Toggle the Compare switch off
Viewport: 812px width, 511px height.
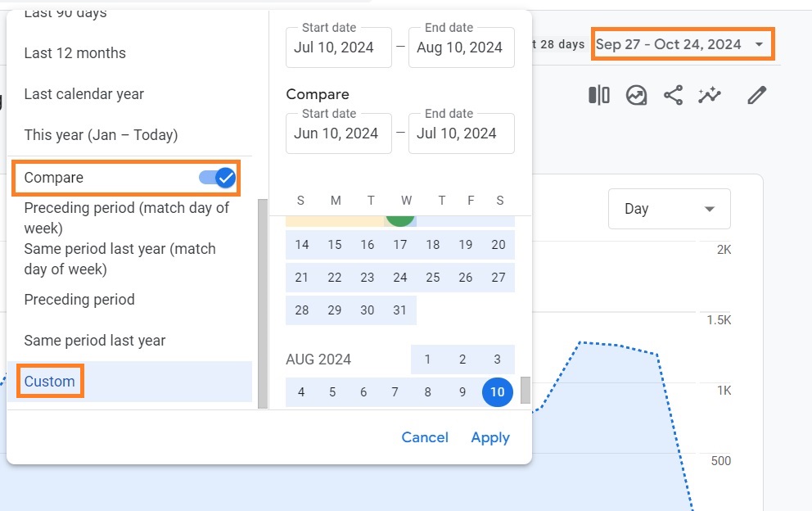click(219, 177)
